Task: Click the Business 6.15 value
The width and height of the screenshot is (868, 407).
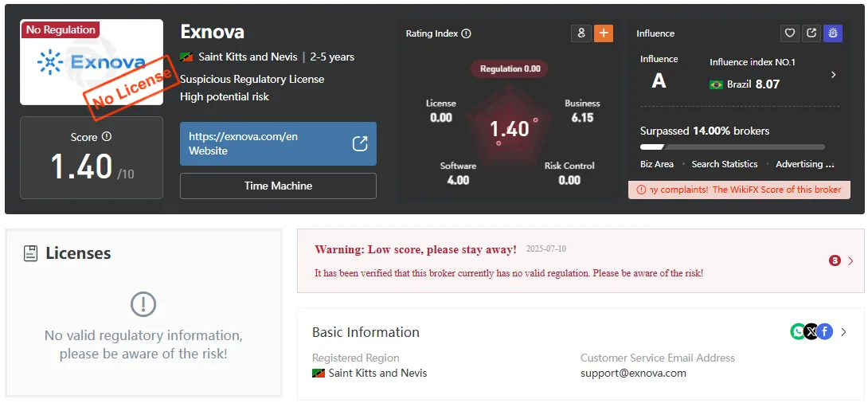Action: (x=582, y=117)
